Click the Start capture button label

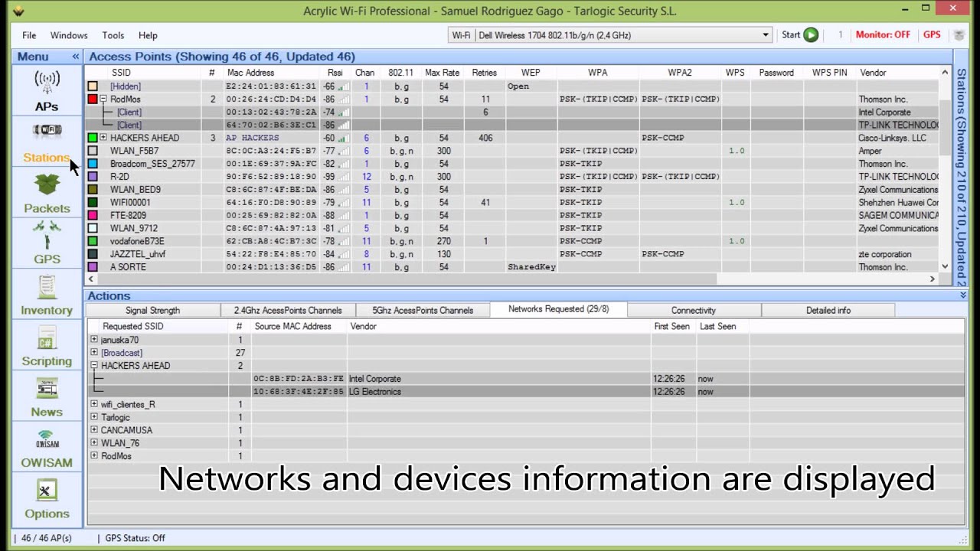tap(791, 35)
